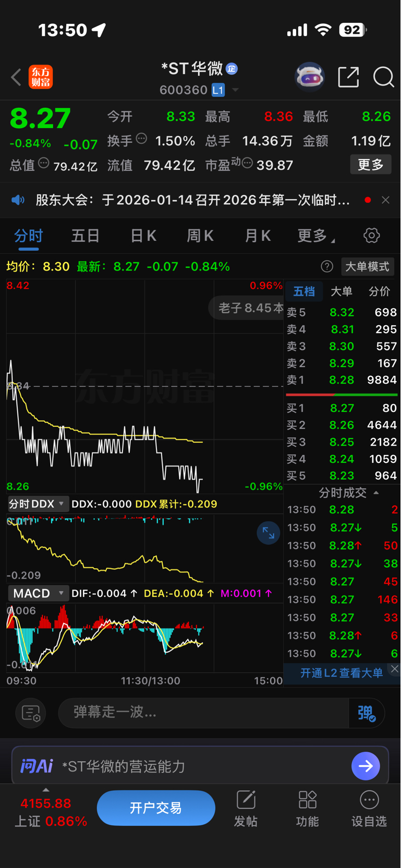Expand the 上证 index bar arrow
The image size is (401, 868).
click(x=46, y=790)
